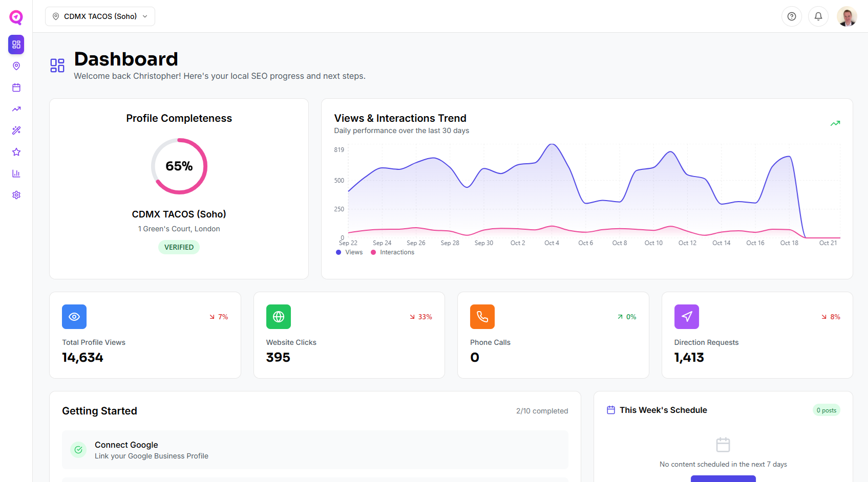The image size is (868, 482).
Task: Click the help question mark icon
Action: (791, 16)
